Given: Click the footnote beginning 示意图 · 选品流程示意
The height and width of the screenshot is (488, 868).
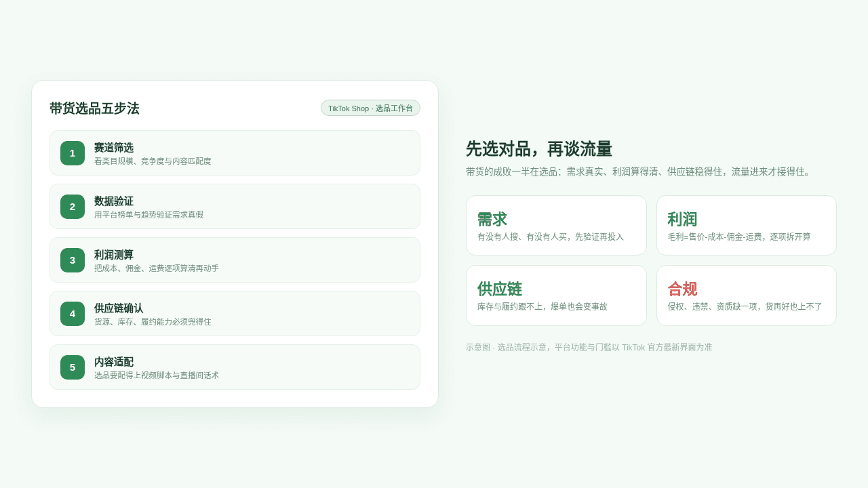Looking at the screenshot, I should click(589, 347).
